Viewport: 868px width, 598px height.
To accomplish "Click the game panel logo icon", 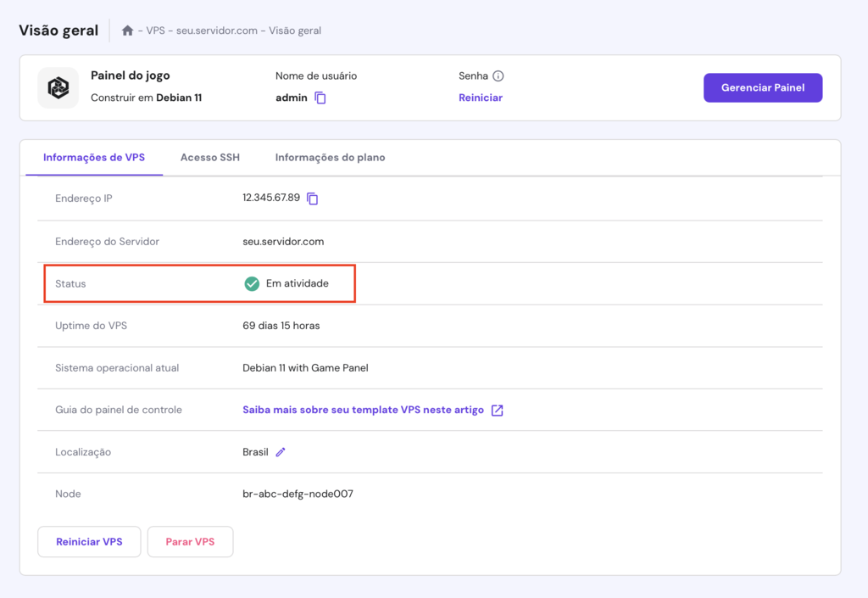I will (58, 87).
